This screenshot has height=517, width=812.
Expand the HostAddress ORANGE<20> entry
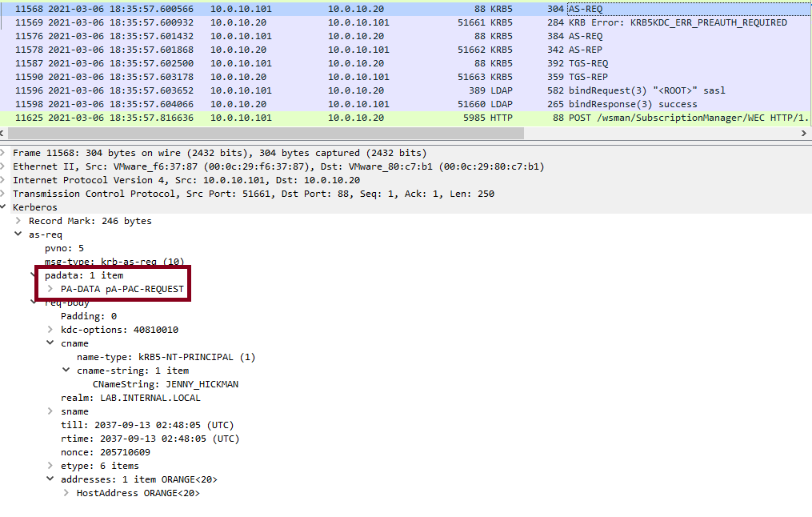pos(66,493)
